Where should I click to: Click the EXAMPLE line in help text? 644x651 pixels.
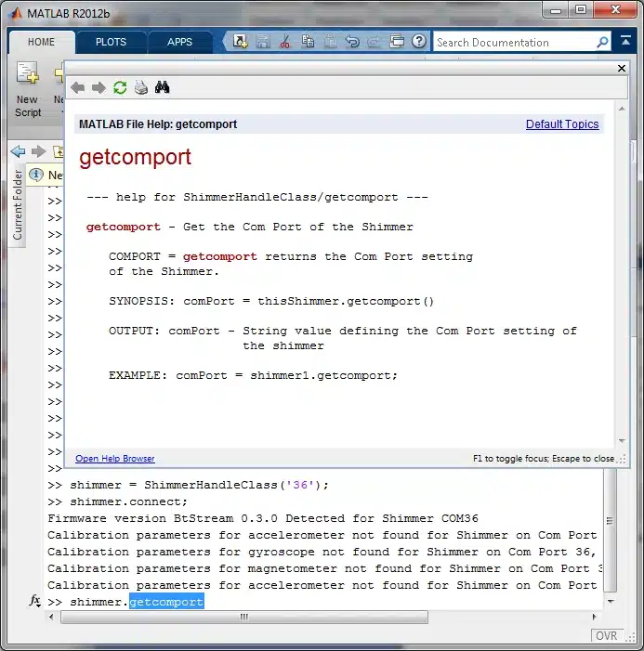(253, 375)
